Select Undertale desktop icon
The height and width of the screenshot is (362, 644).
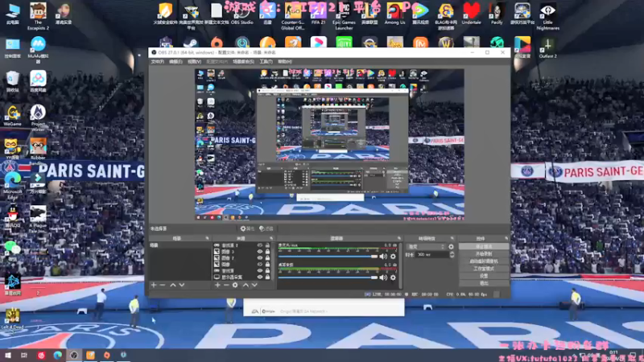coord(471,14)
